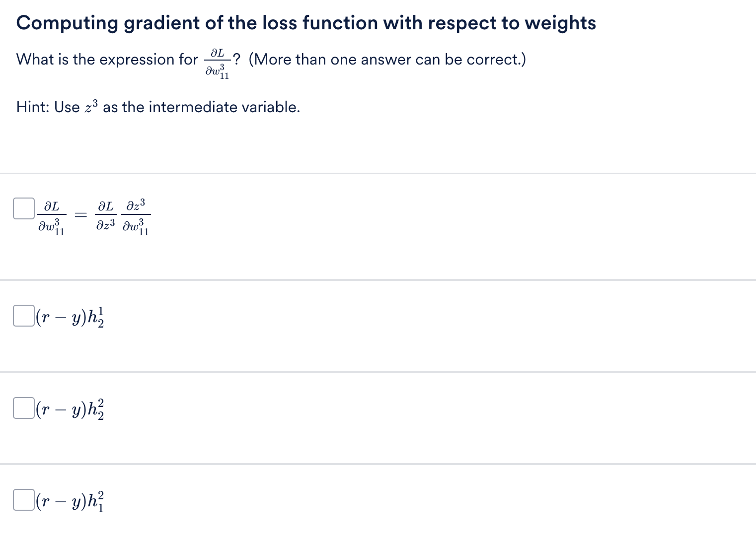Check the chain rule expression answer option
The height and width of the screenshot is (539, 756).
(x=23, y=208)
